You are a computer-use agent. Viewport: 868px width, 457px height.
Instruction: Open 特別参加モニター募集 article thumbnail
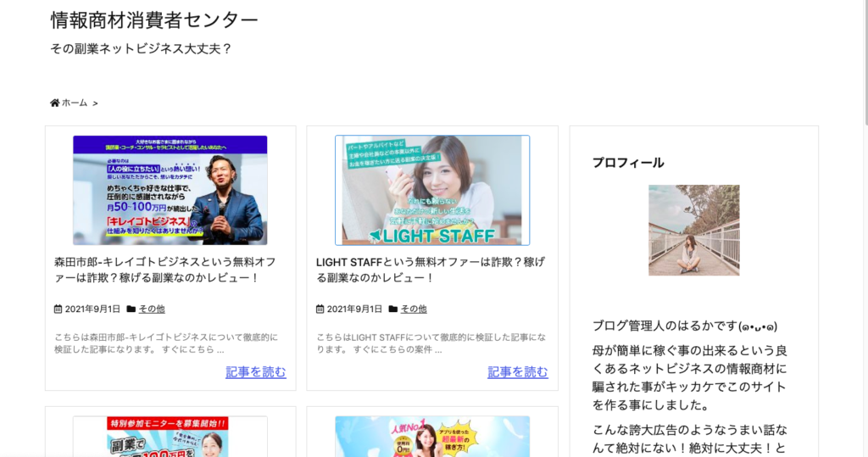170,437
